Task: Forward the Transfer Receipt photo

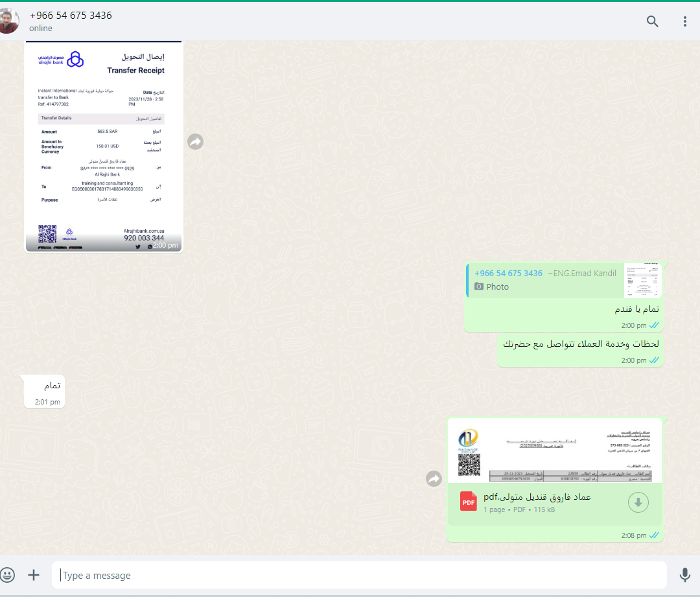Action: pos(196,142)
